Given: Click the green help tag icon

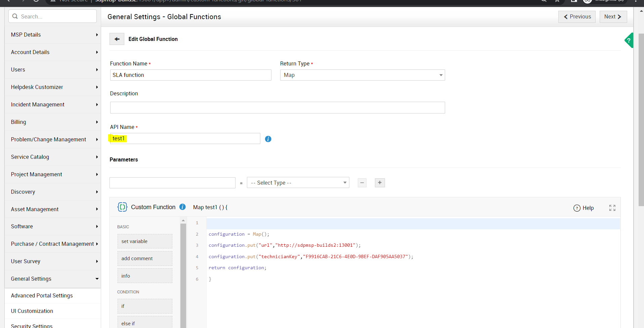Looking at the screenshot, I should coord(629,40).
